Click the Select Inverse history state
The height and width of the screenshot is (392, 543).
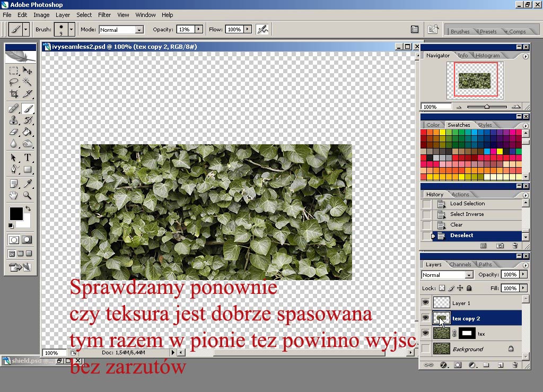(467, 214)
